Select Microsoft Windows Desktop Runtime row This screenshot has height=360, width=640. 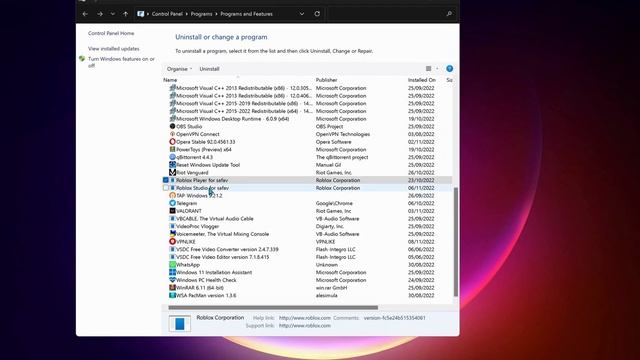pyautogui.click(x=307, y=119)
